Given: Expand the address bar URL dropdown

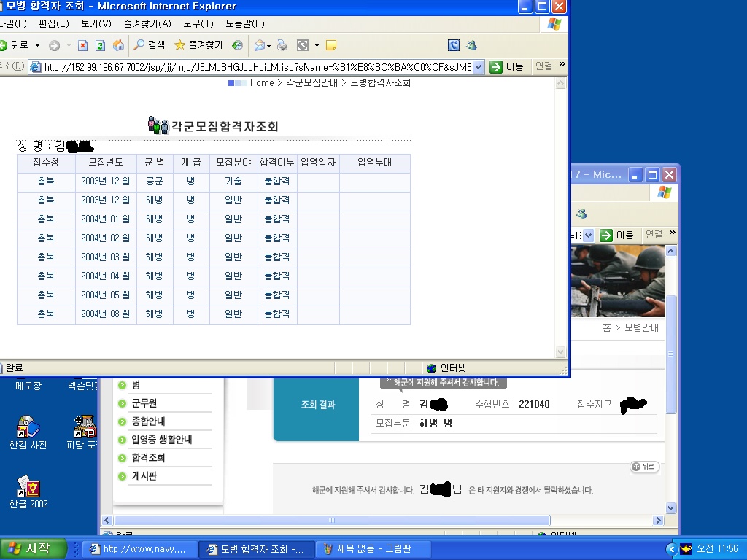Looking at the screenshot, I should (479, 66).
